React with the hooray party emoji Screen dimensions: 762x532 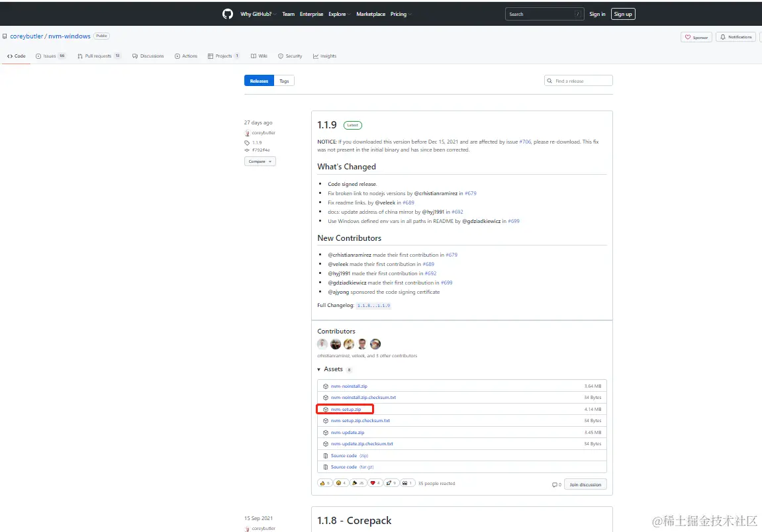(357, 483)
